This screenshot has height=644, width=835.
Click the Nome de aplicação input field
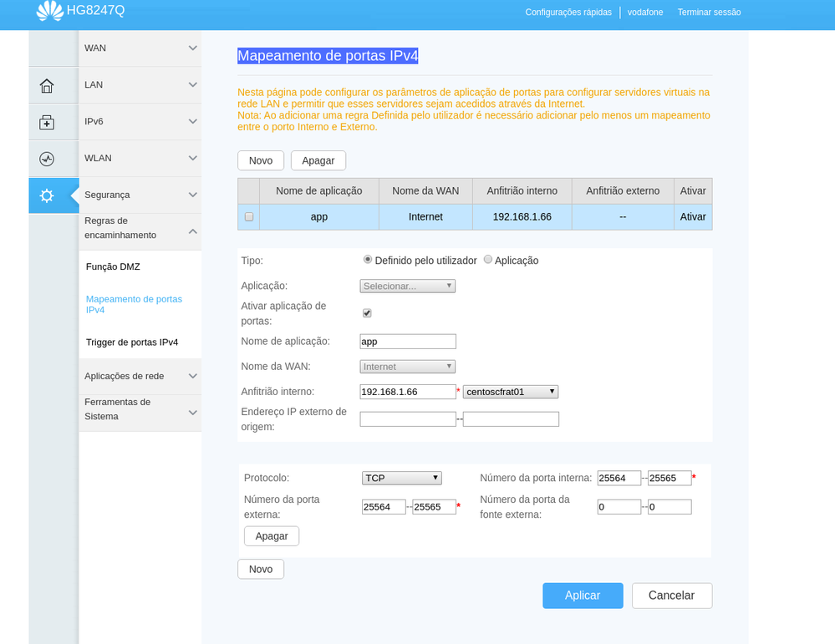click(407, 341)
